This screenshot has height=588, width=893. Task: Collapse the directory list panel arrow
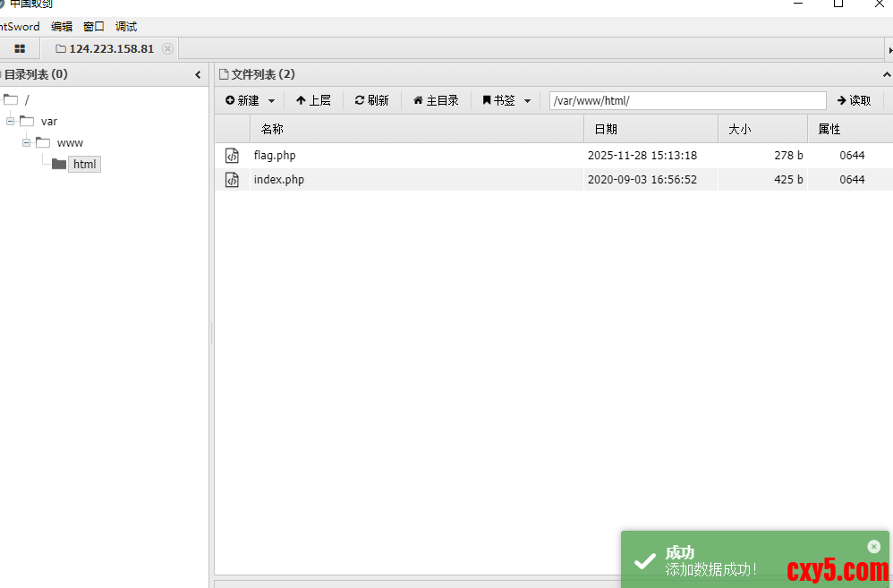pos(198,75)
